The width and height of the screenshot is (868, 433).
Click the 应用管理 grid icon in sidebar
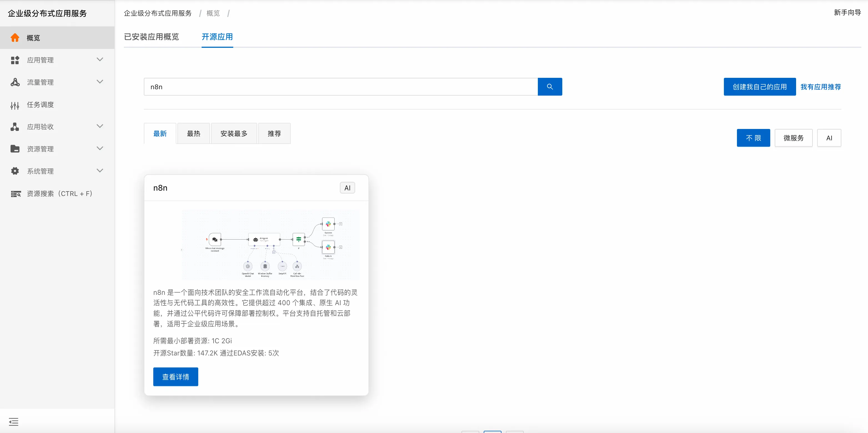(15, 60)
